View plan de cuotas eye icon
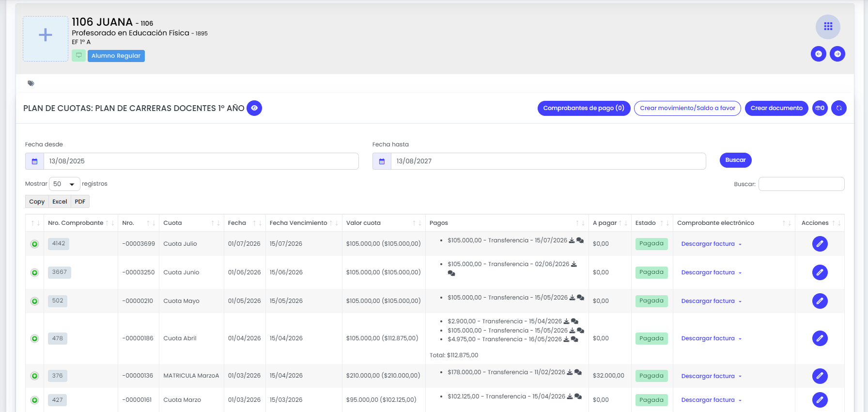 pyautogui.click(x=254, y=108)
